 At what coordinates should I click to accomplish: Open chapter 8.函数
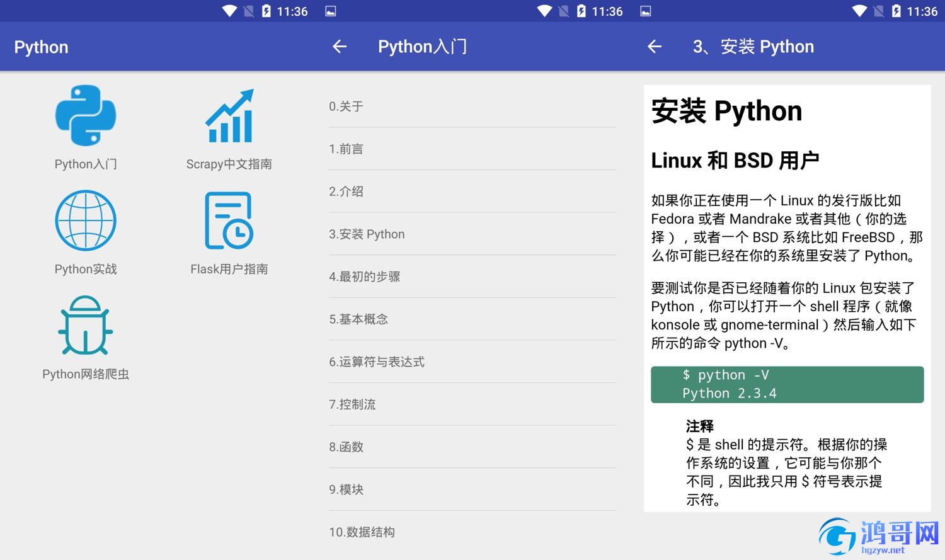[472, 447]
